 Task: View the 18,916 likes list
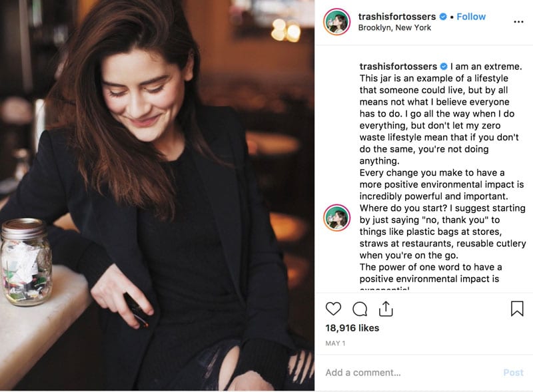point(352,328)
